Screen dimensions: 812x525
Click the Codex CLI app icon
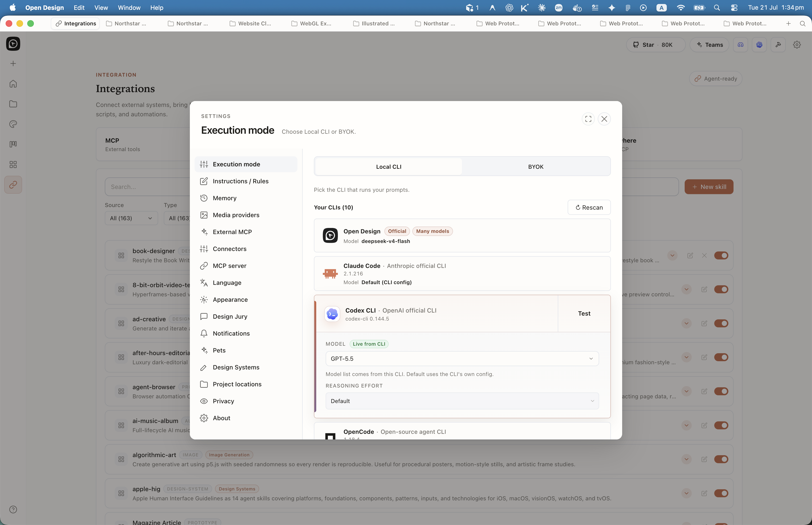(x=332, y=314)
